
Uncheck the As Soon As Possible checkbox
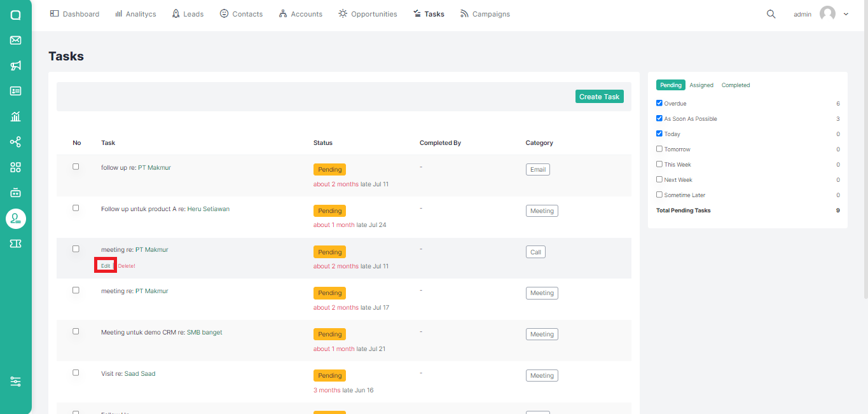(659, 118)
